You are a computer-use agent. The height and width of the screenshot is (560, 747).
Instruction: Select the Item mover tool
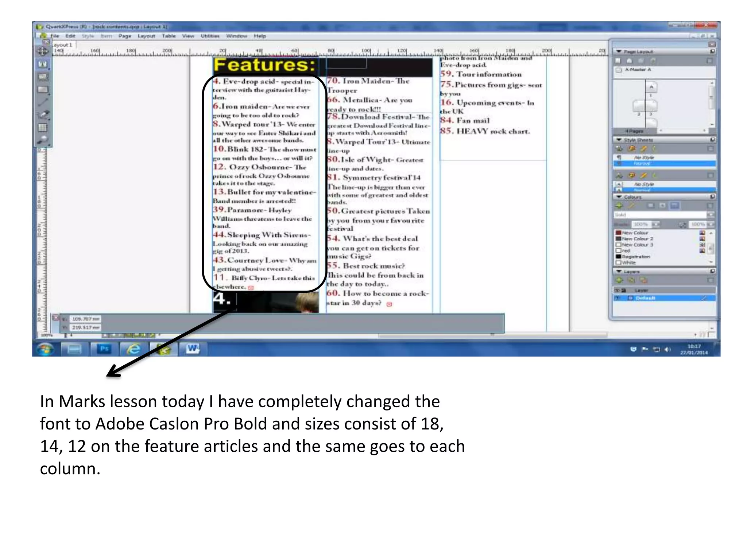point(43,51)
